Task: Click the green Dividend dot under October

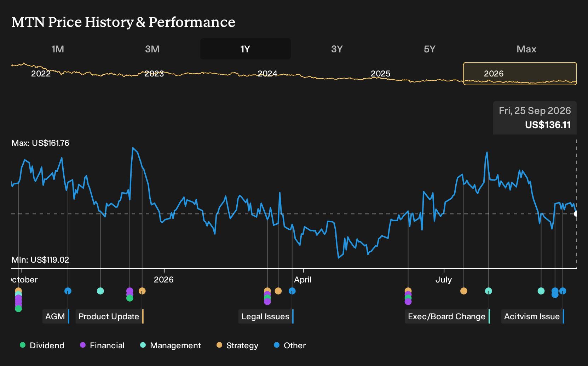Action: coord(18,309)
